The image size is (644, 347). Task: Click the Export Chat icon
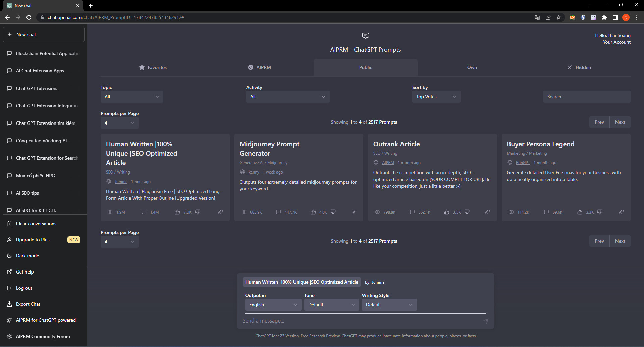coord(9,304)
